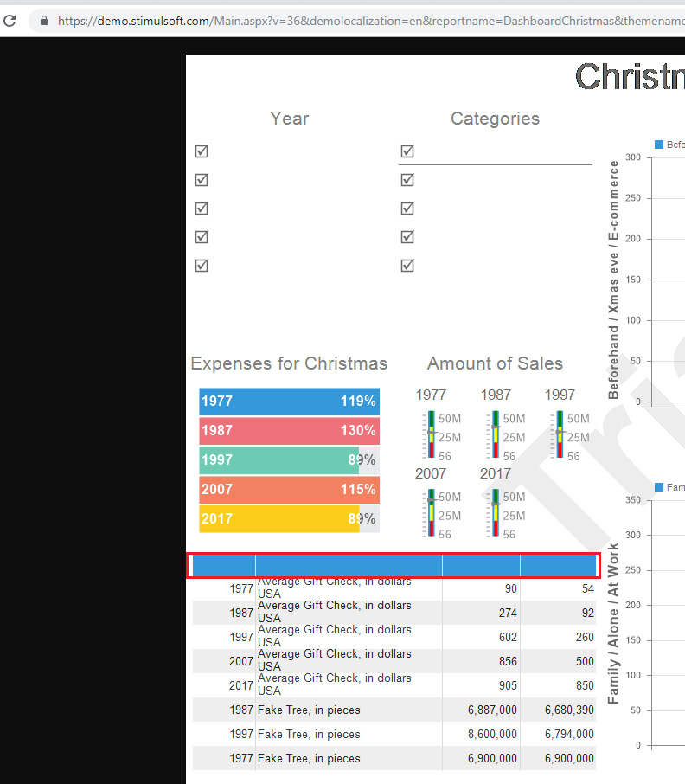The image size is (685, 784).
Task: Click the value 856 in the table
Action: point(508,661)
